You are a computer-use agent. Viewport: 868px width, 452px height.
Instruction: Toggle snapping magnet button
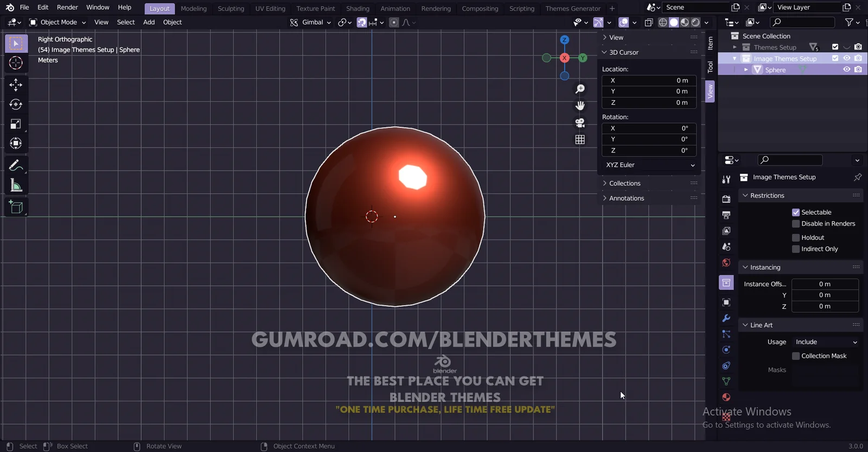[x=361, y=22]
